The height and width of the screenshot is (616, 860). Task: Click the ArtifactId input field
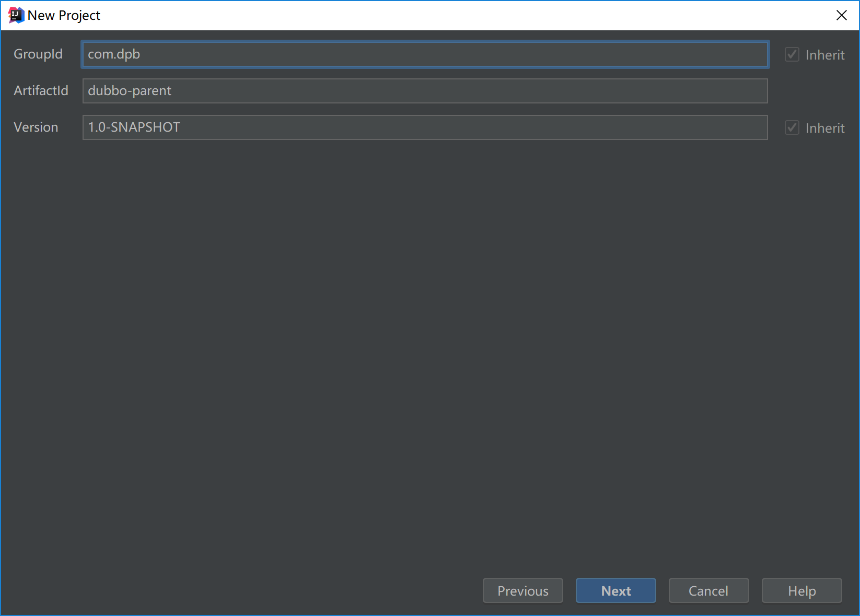tap(425, 91)
